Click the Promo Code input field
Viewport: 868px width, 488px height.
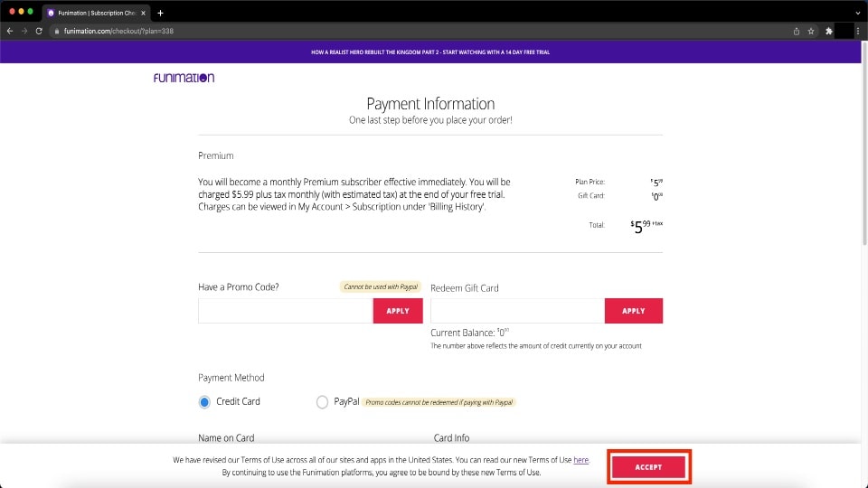coord(286,311)
